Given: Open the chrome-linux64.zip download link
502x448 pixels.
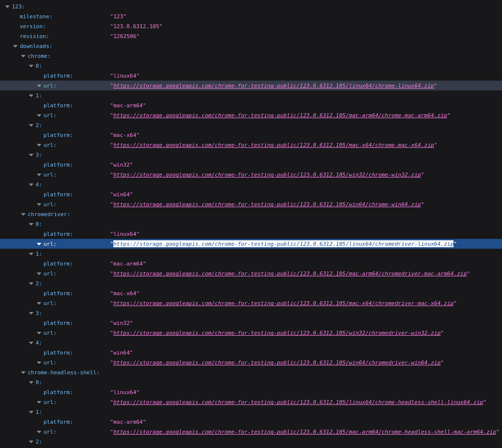Looking at the screenshot, I should click(x=274, y=86).
